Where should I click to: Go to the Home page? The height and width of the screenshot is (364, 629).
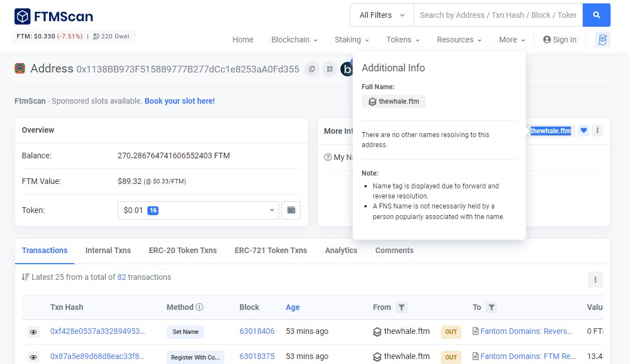tap(243, 40)
